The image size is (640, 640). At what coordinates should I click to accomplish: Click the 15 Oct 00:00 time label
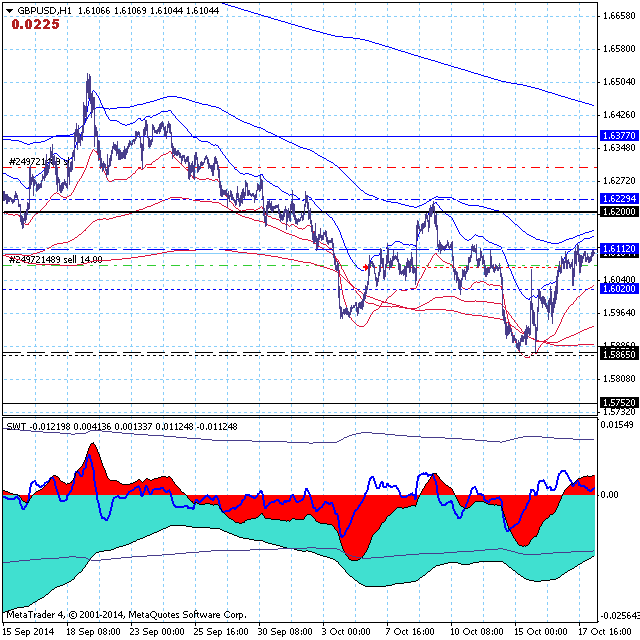click(x=540, y=631)
